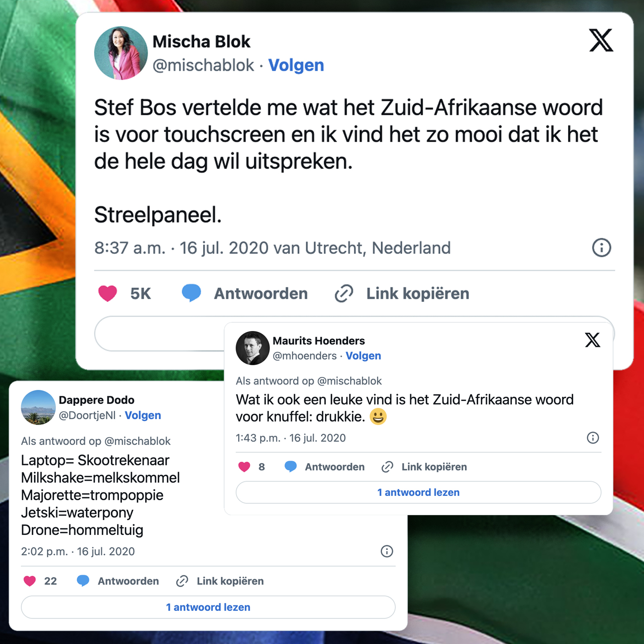The height and width of the screenshot is (644, 644).
Task: Read 1 antwoord under Maurits Hoenders' tweet
Action: [x=418, y=492]
